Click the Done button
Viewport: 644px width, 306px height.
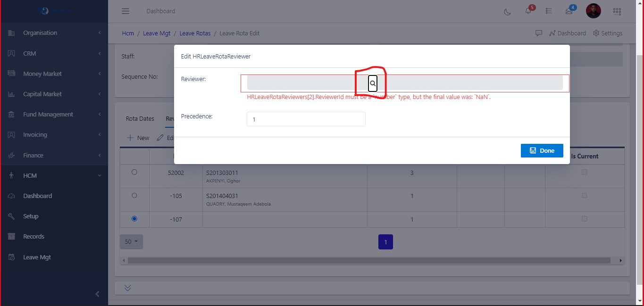[542, 150]
